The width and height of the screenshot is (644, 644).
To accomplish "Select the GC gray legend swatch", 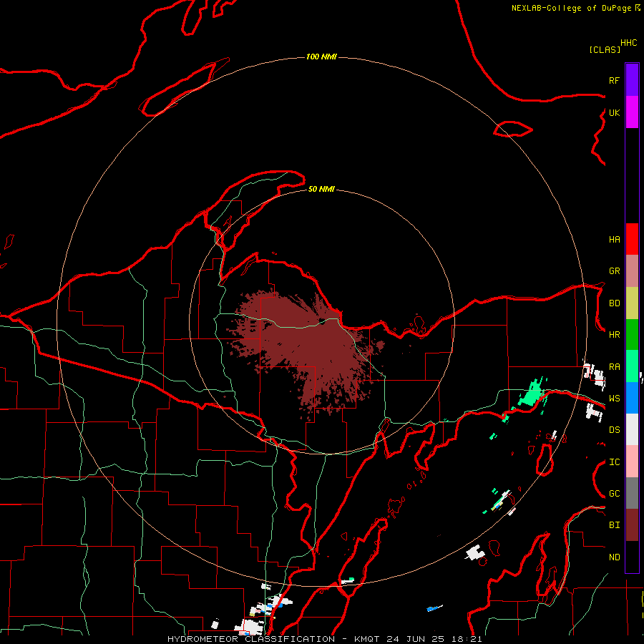I will tap(632, 493).
